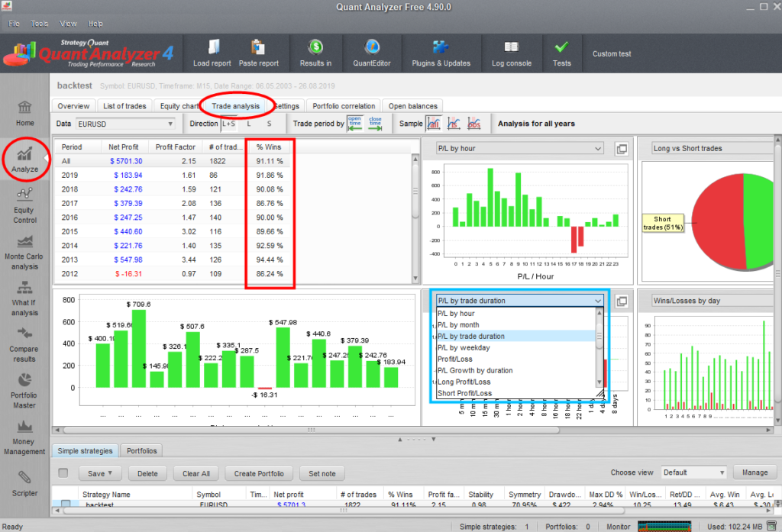The image size is (782, 532).
Task: Choose P/L by weekday from the list
Action: pos(516,347)
